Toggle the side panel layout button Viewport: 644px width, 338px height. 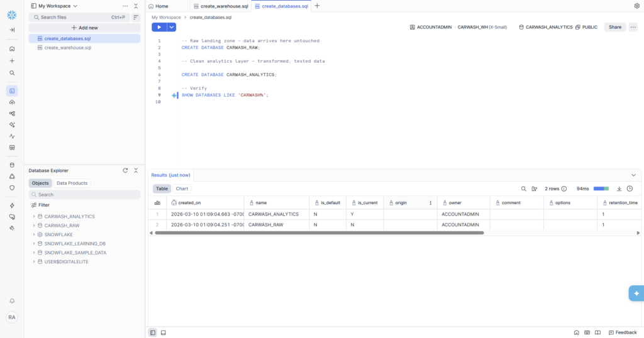pos(153,332)
